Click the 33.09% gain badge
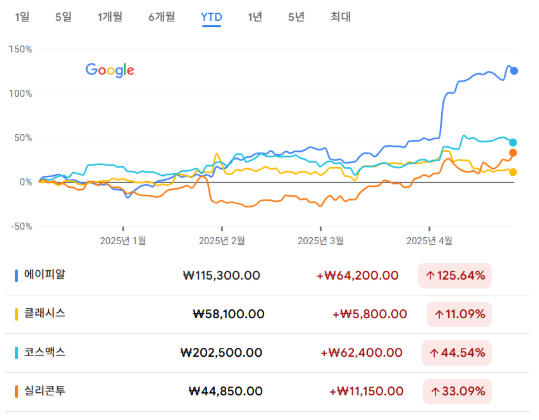539x420 pixels. pos(458,391)
